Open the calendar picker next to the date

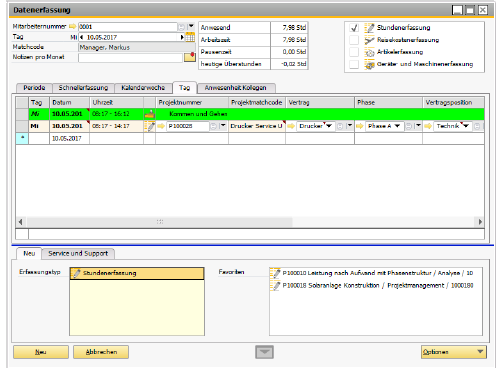tap(190, 37)
